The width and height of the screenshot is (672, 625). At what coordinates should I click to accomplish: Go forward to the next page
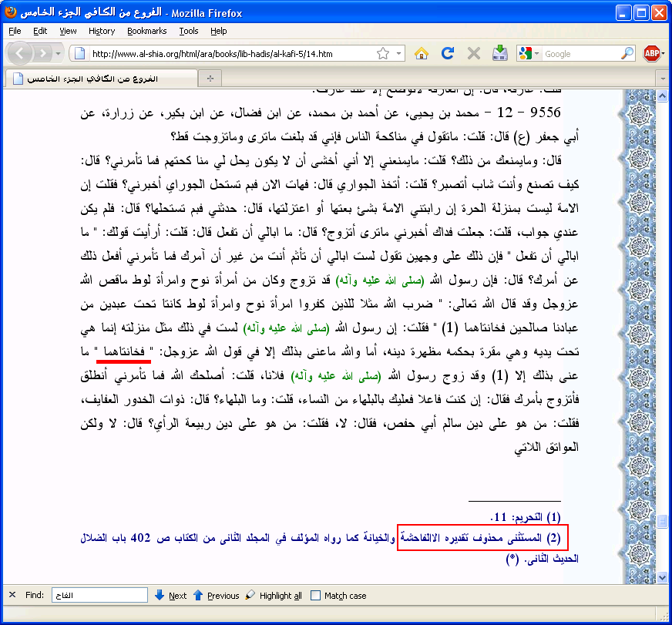pos(42,54)
